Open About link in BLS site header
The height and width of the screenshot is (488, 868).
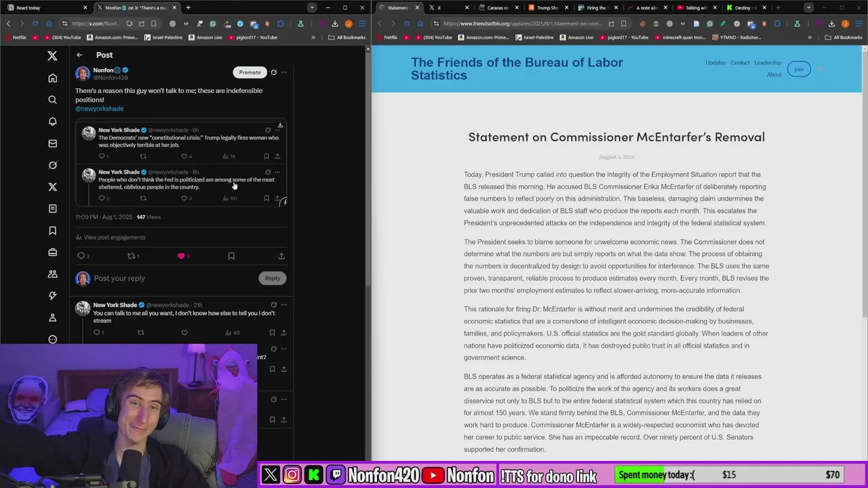coord(774,75)
